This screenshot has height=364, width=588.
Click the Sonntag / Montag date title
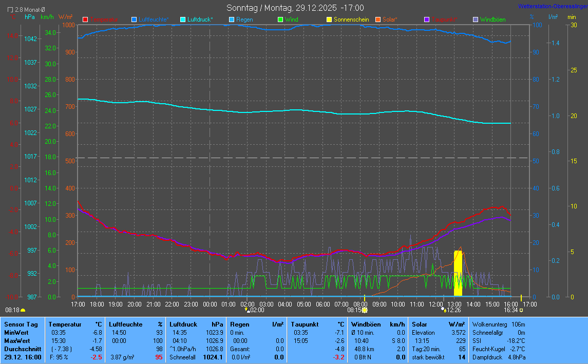(295, 8)
